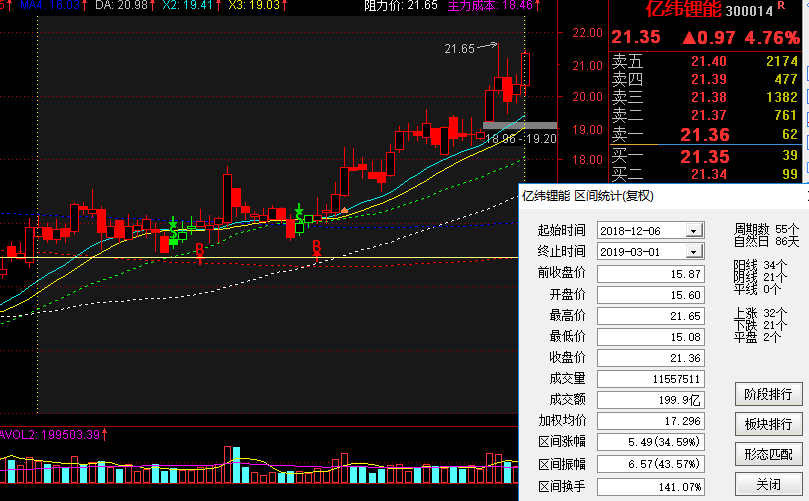Select the 最低价 field showing 15.08
809x501 pixels.
click(x=651, y=337)
